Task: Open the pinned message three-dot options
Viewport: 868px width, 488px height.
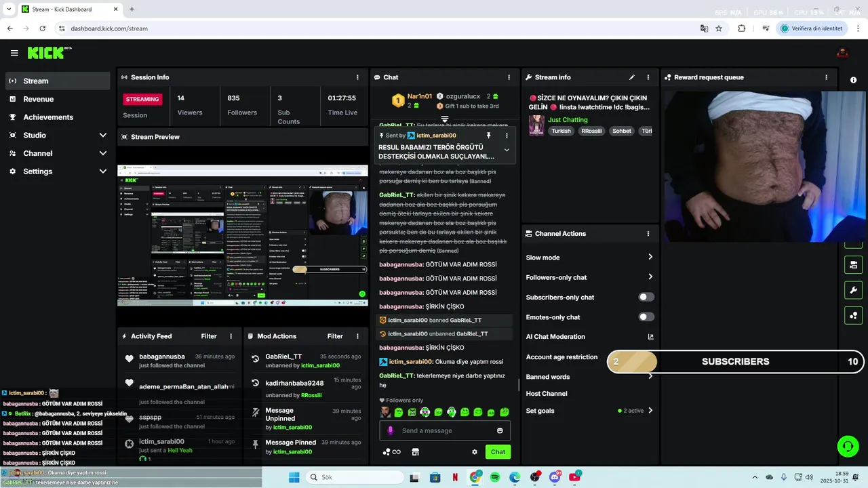Action: (507, 136)
